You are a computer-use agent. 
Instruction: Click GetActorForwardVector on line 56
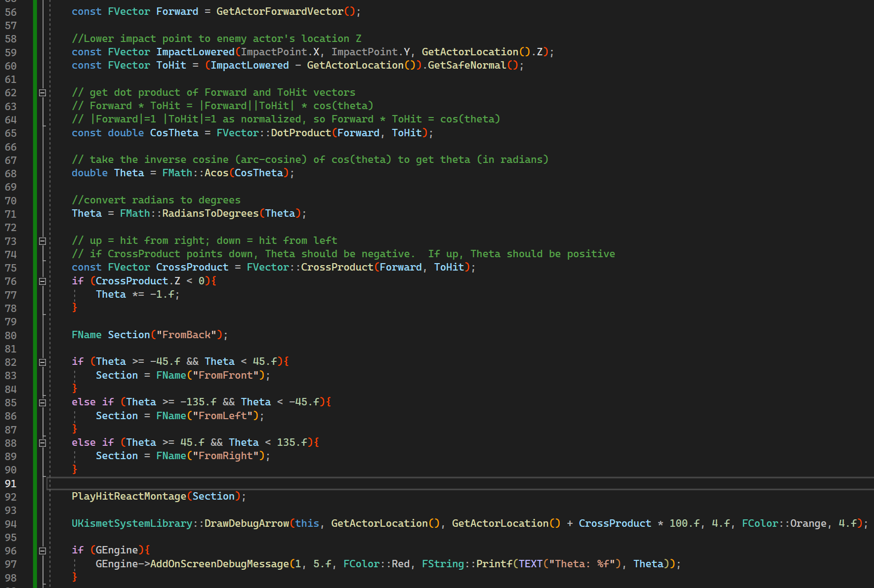(280, 11)
